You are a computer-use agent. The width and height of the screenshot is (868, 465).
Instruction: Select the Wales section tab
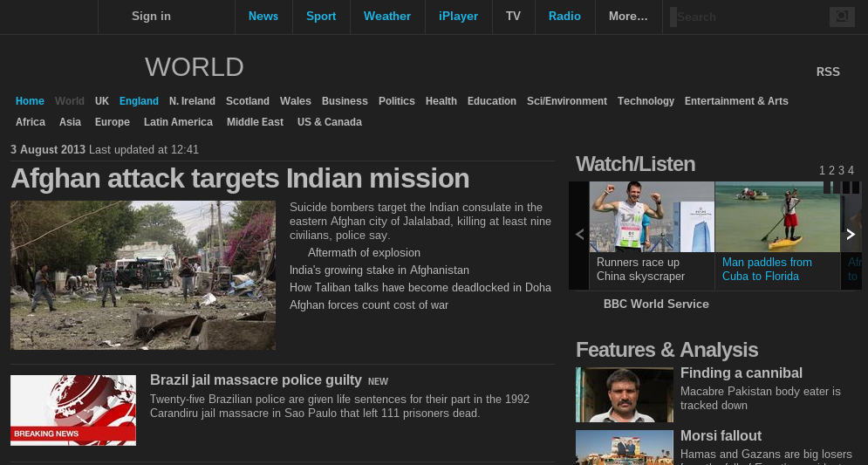296,101
